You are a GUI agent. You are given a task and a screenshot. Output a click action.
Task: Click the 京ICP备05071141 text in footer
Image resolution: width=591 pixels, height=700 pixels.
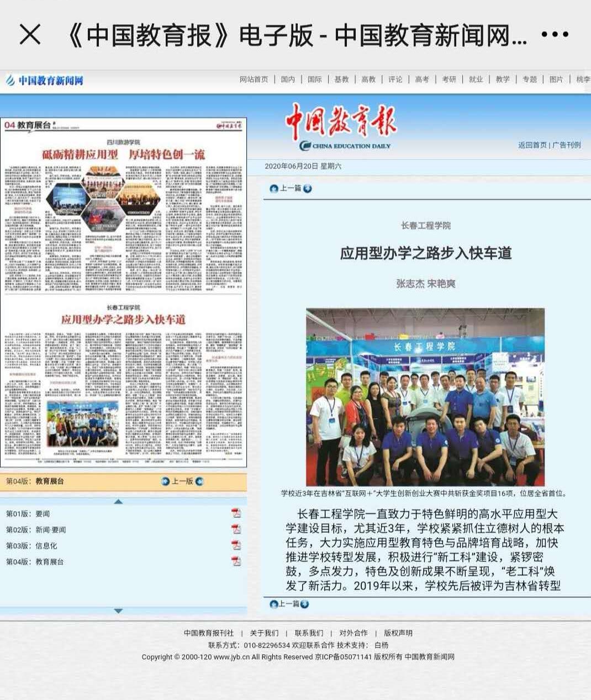coord(344,657)
